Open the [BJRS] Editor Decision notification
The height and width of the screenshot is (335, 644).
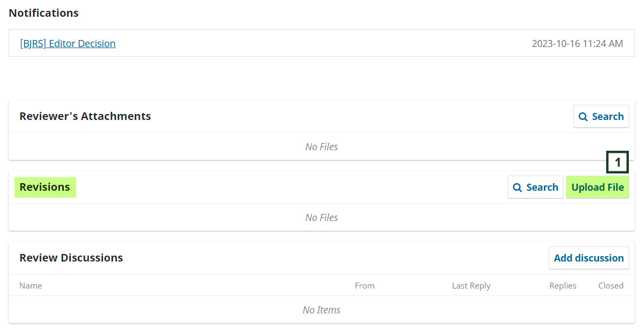tap(68, 44)
